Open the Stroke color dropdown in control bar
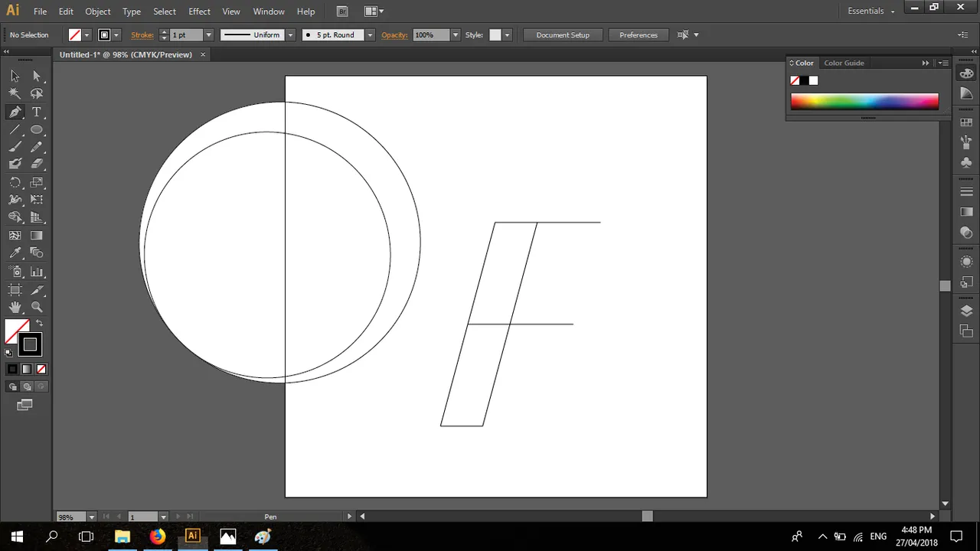Viewport: 980px width, 551px height. 116,35
